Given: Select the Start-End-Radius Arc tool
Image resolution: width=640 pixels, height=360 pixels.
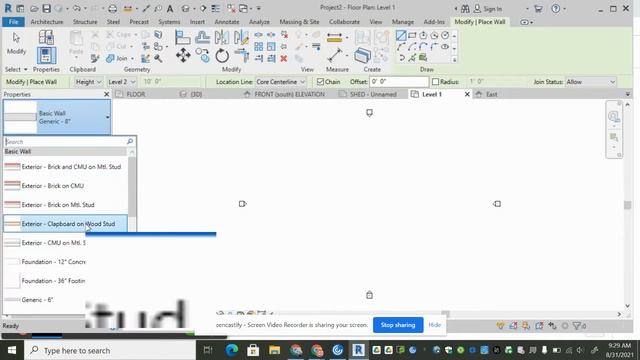Looking at the screenshot, I should 401,47.
